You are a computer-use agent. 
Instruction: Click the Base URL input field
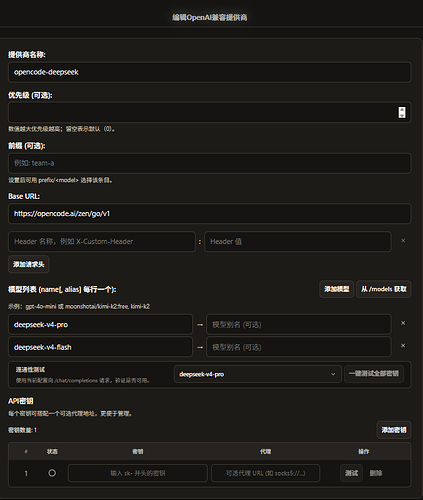pos(209,213)
